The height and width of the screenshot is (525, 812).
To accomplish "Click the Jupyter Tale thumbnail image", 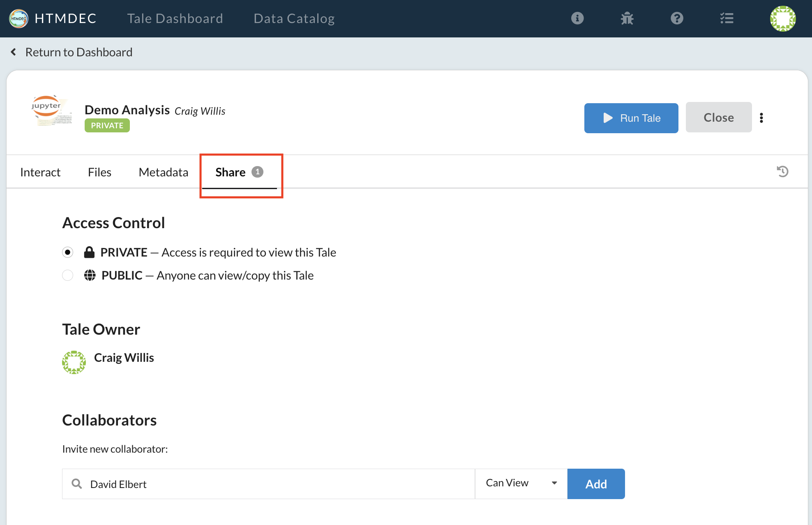I will [x=52, y=111].
